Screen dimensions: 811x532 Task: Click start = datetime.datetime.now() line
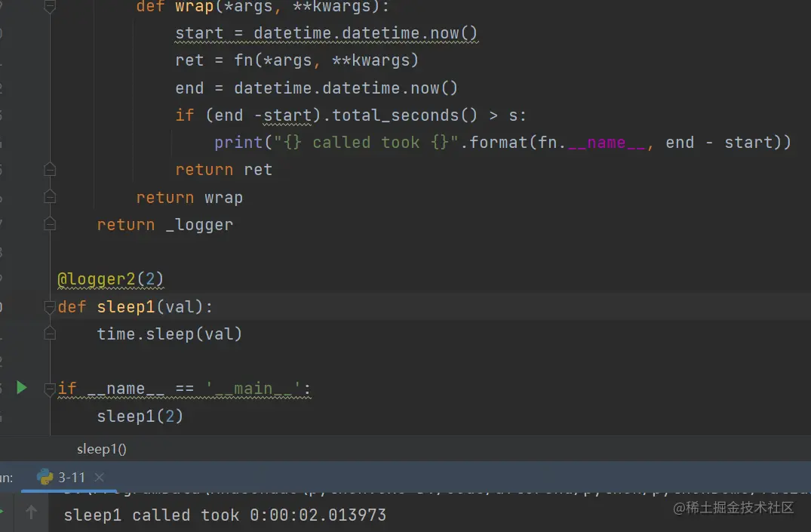(327, 33)
